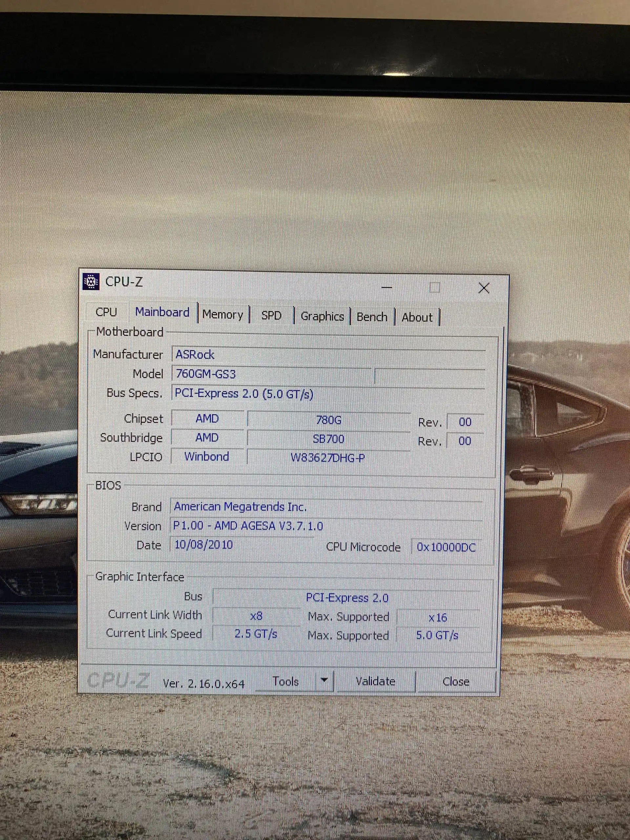
Task: Switch to the Memory tab
Action: [x=222, y=314]
